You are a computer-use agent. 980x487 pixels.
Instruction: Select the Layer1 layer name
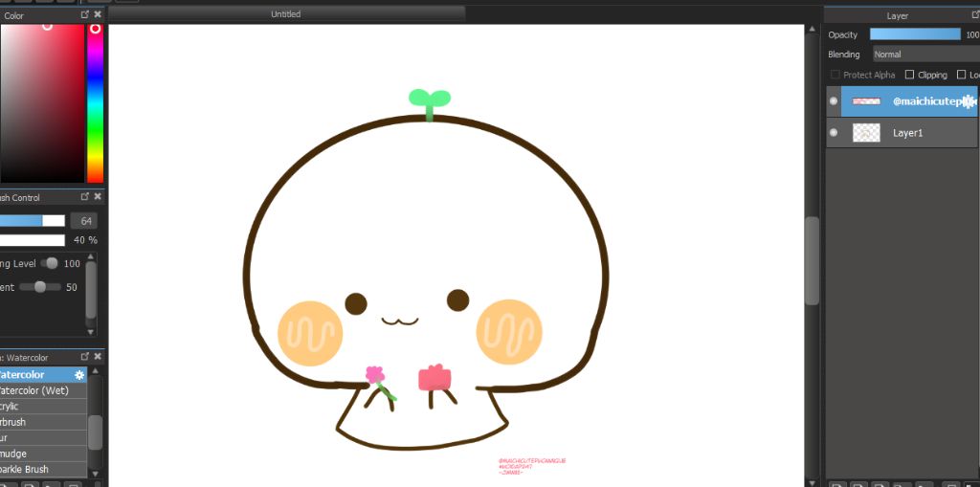pos(907,133)
